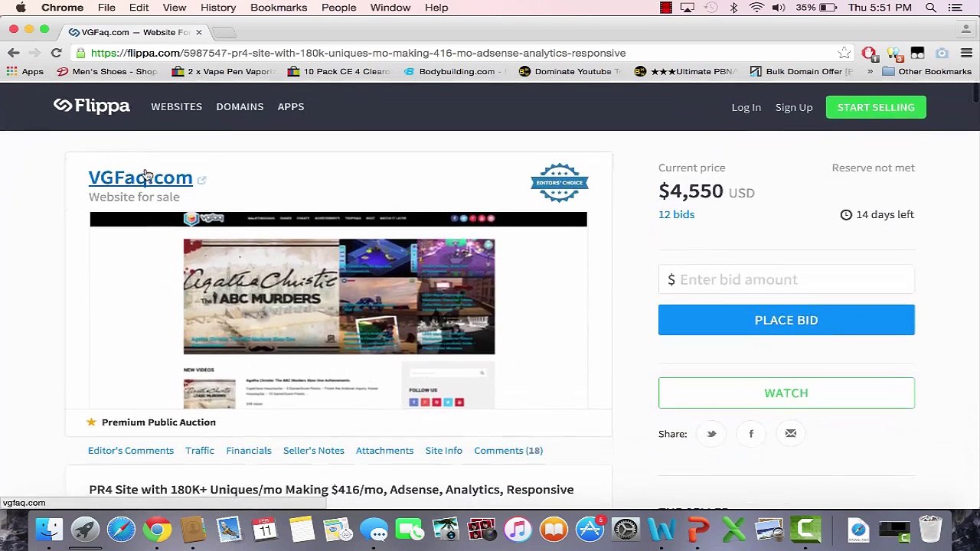980x551 pixels.
Task: Open Google Chrome in the dock
Action: 158,530
